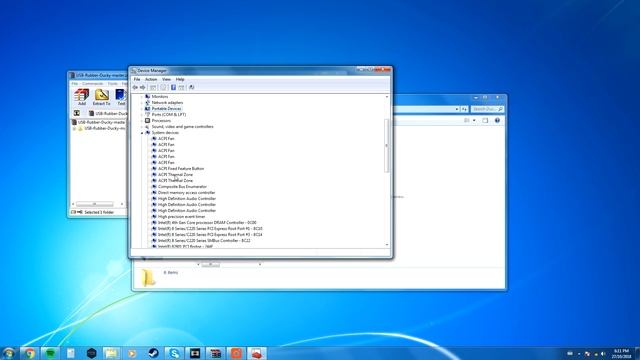Open Explorer view options dropdown arrow

tap(474, 120)
